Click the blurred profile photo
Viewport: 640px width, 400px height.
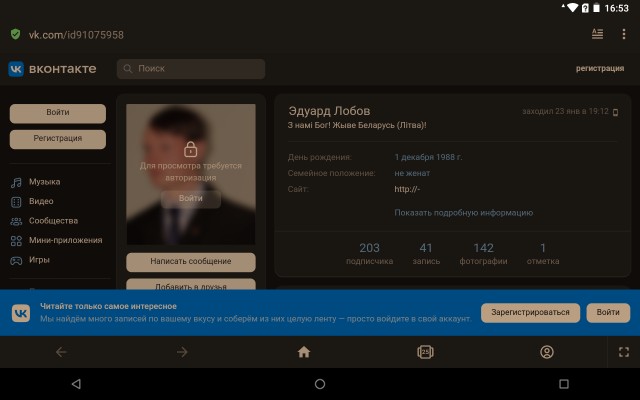(191, 174)
